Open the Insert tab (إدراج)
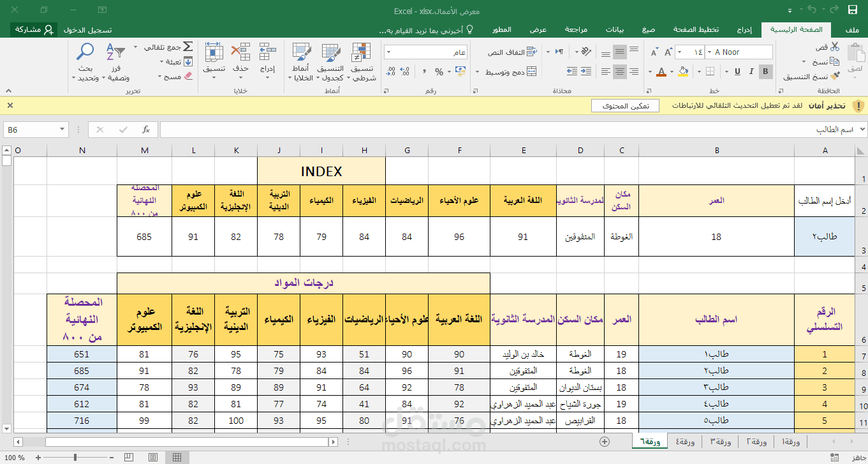The height and width of the screenshot is (464, 868). pyautogui.click(x=744, y=29)
